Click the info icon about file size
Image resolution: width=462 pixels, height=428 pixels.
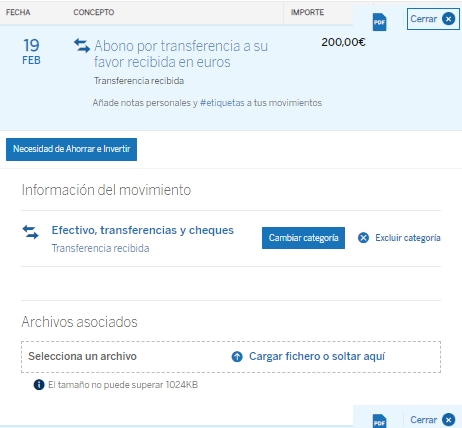[39, 385]
